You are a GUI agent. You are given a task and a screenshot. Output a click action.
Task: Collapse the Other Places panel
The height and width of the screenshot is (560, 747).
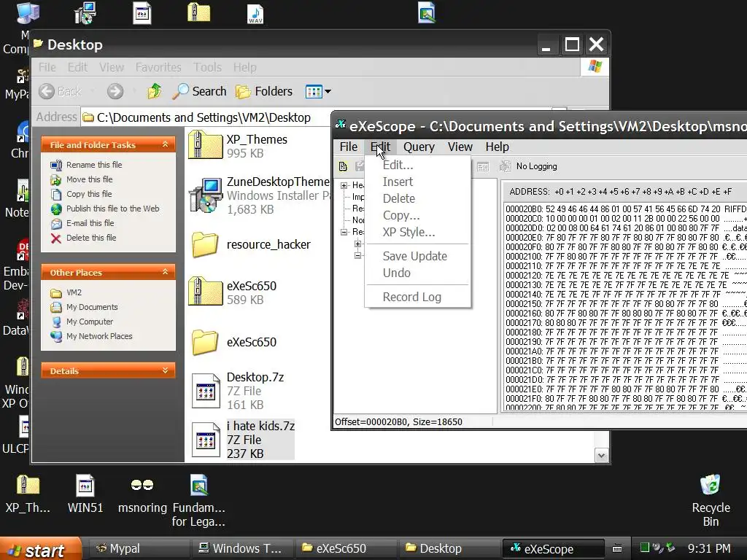tap(166, 272)
